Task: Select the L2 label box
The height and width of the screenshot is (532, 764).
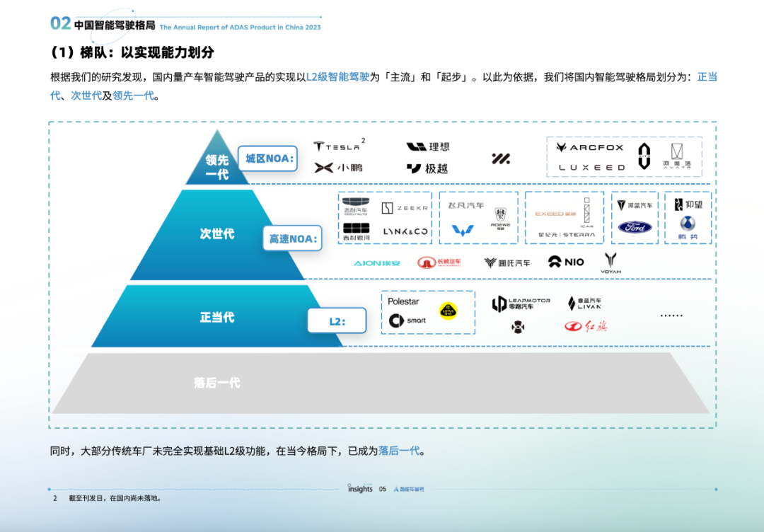Action: [337, 320]
